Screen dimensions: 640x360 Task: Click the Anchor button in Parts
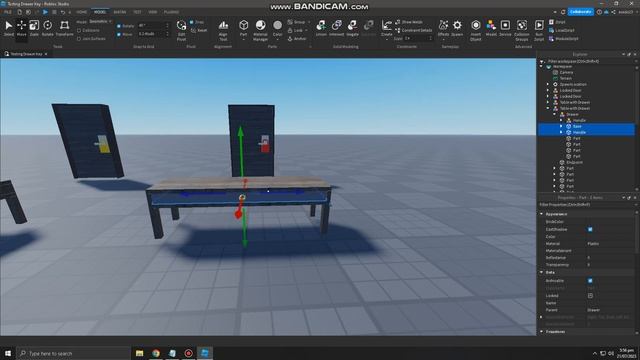point(297,39)
